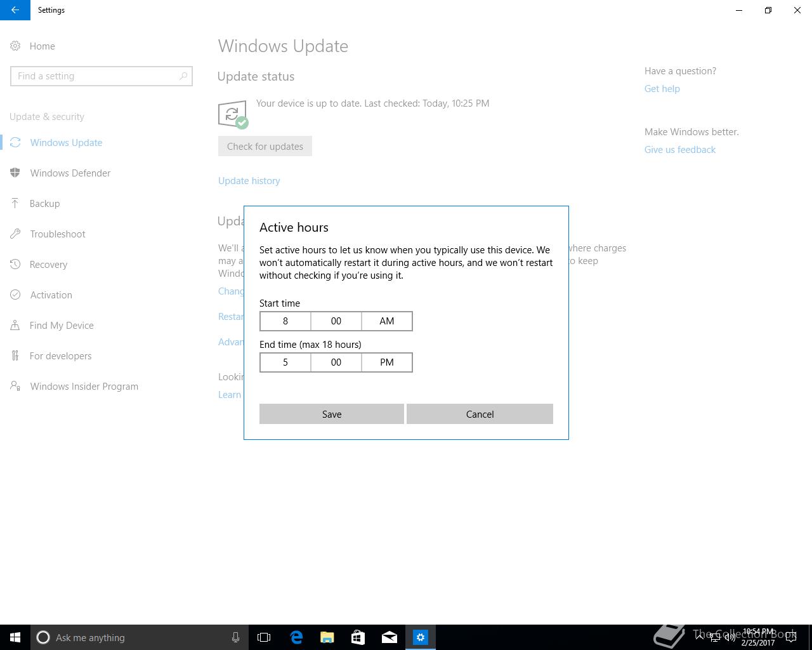Click Give us feedback link

click(680, 150)
